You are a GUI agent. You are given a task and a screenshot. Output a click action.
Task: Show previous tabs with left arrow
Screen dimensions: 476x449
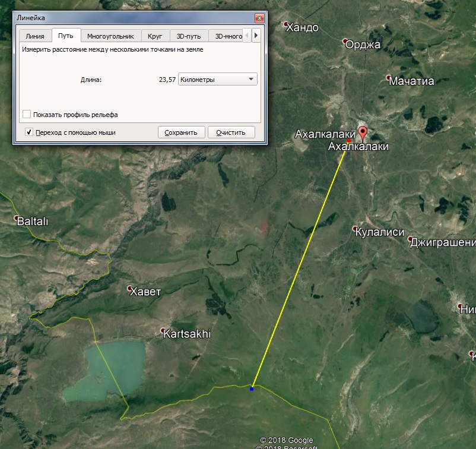tap(247, 36)
